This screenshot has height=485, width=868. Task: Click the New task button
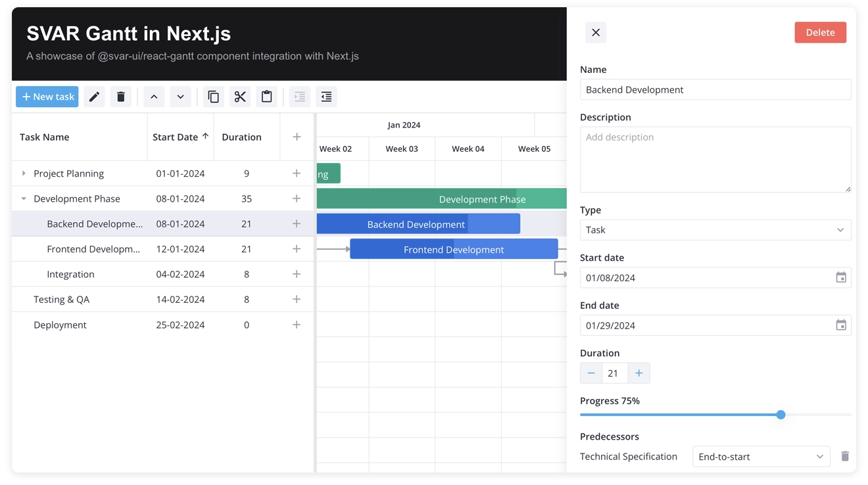tap(47, 97)
